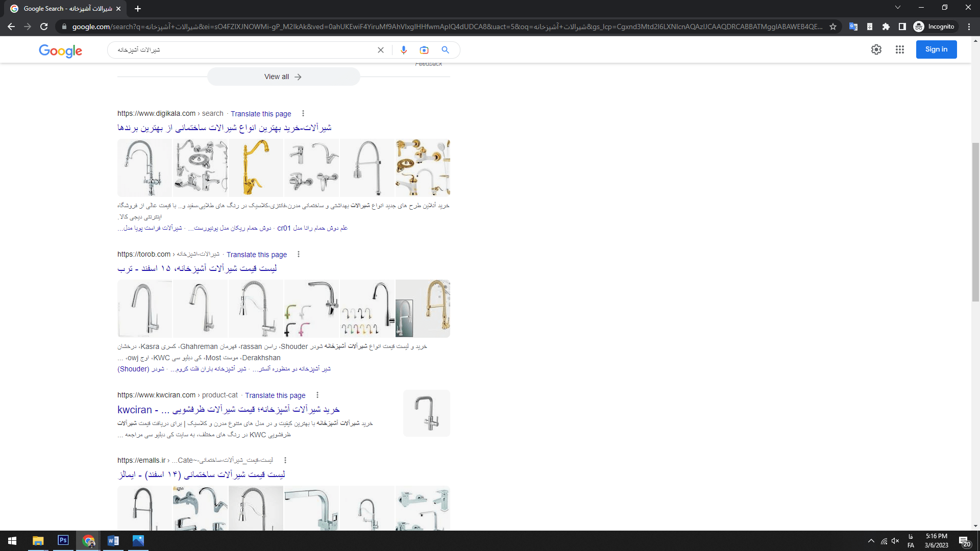Open the Google apps grid
This screenshot has height=551, width=980.
coord(900,49)
